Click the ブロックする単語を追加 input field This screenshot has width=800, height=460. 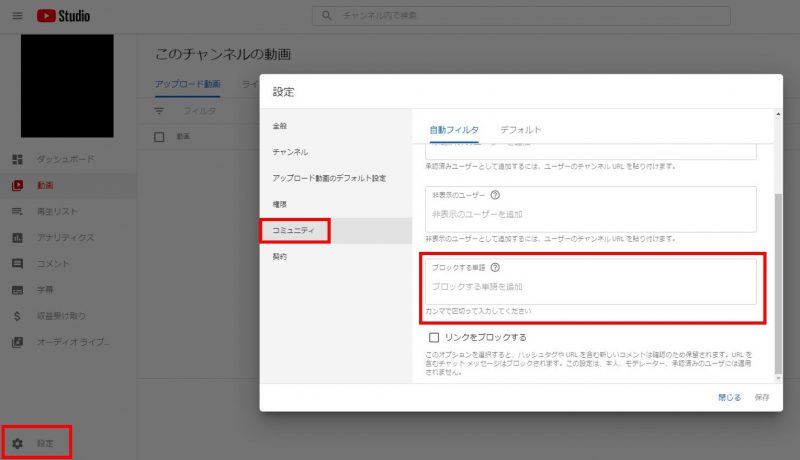pos(590,287)
